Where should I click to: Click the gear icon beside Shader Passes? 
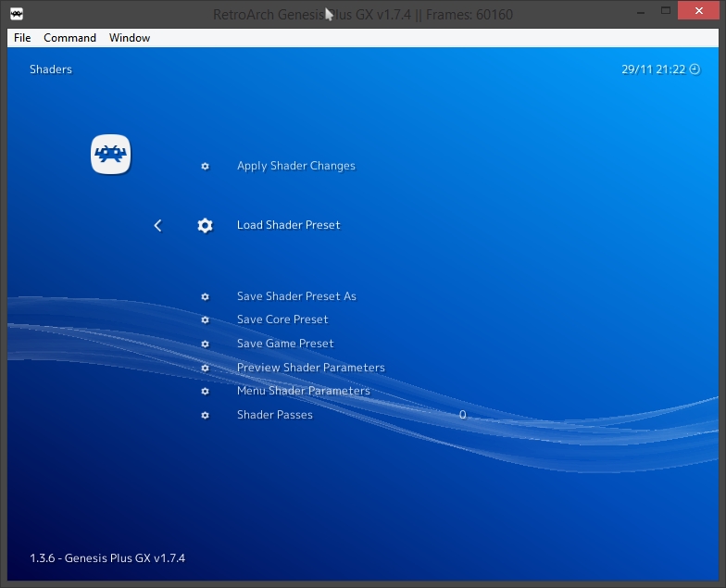206,415
